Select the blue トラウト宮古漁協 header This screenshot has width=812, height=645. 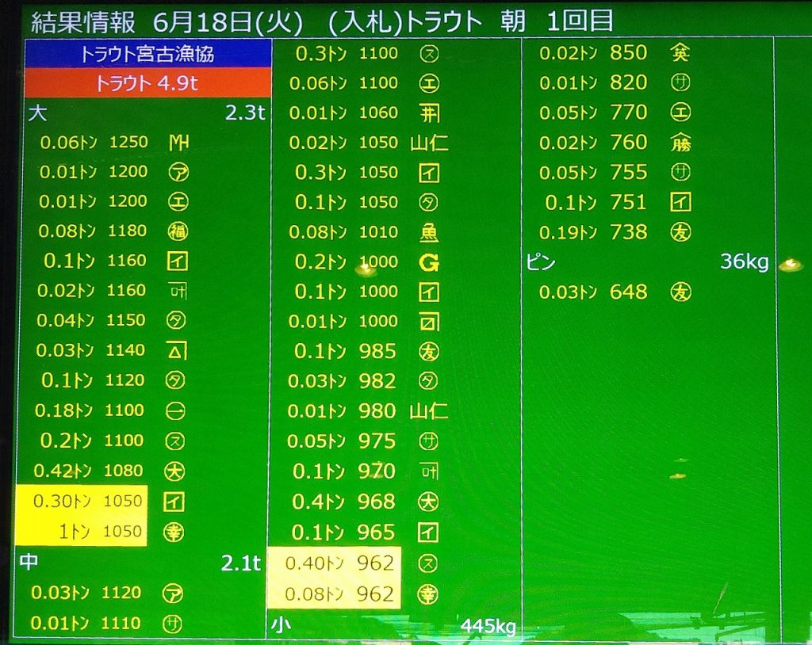click(x=147, y=55)
